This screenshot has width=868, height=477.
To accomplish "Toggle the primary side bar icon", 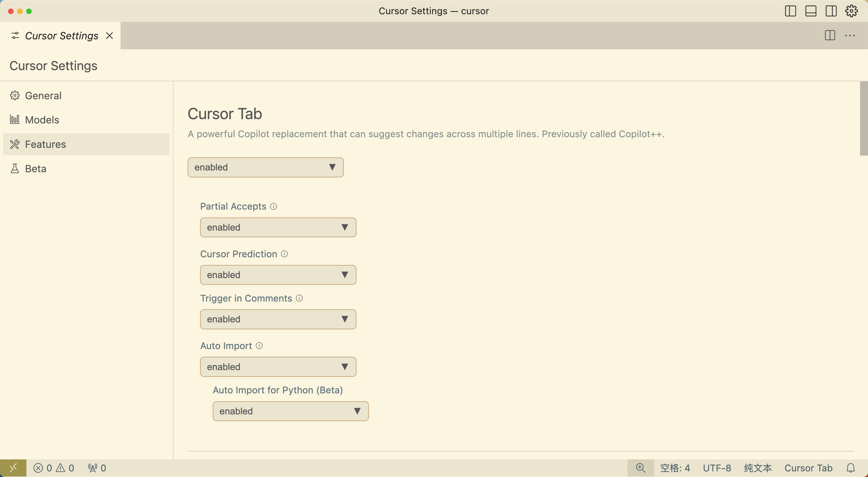I will click(790, 11).
